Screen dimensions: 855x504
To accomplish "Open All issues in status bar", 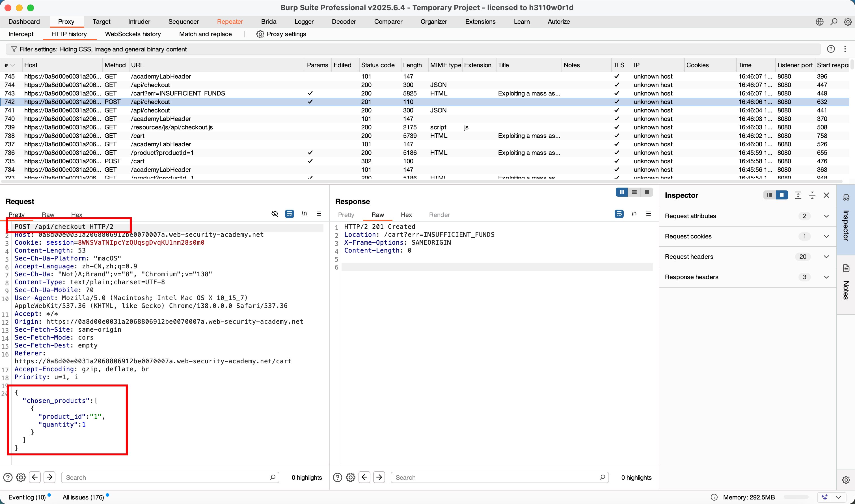I will point(83,497).
